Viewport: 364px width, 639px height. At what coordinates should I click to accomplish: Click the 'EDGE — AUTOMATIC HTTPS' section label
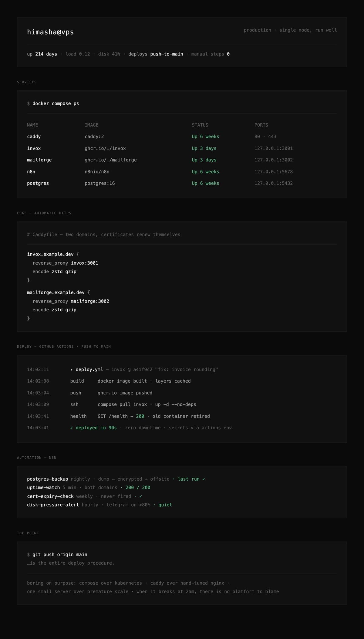pyautogui.click(x=44, y=213)
